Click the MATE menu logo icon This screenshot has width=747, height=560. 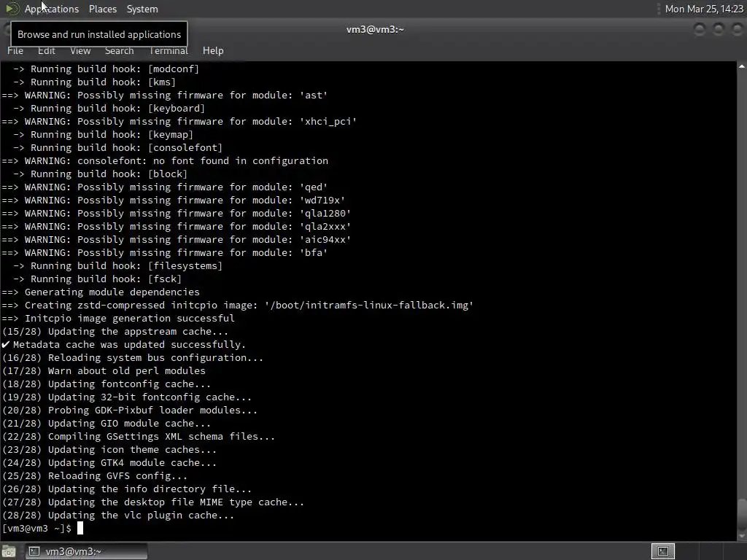pos(12,9)
